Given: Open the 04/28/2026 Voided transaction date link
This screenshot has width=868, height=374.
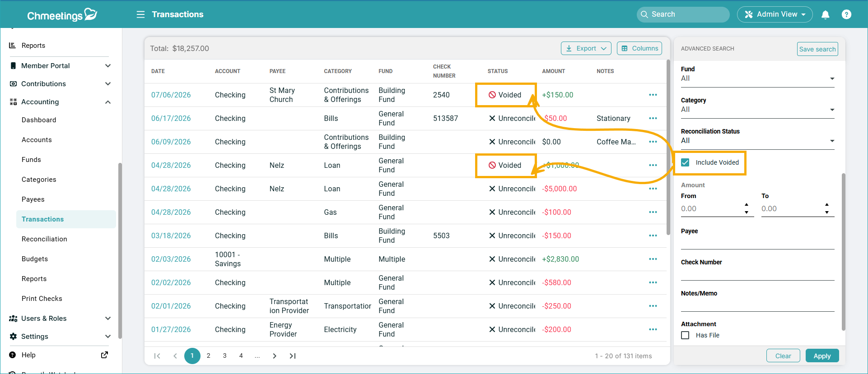Looking at the screenshot, I should pos(171,165).
